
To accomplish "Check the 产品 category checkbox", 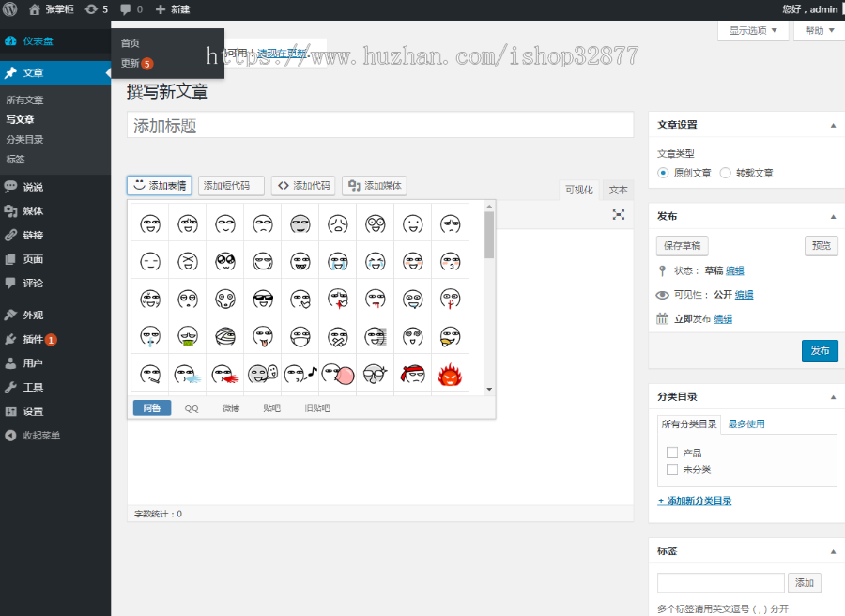I will click(672, 453).
